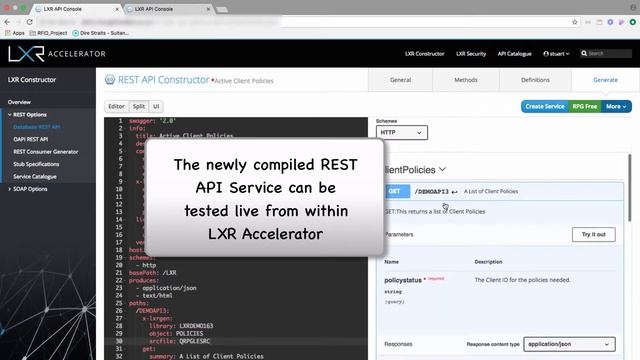
Task: Select REST Consumer Generator sidebar item
Action: (46, 152)
